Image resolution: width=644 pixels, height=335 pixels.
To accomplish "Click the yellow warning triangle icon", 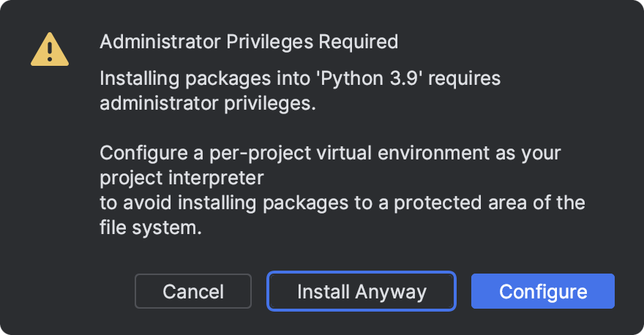I will pyautogui.click(x=50, y=50).
